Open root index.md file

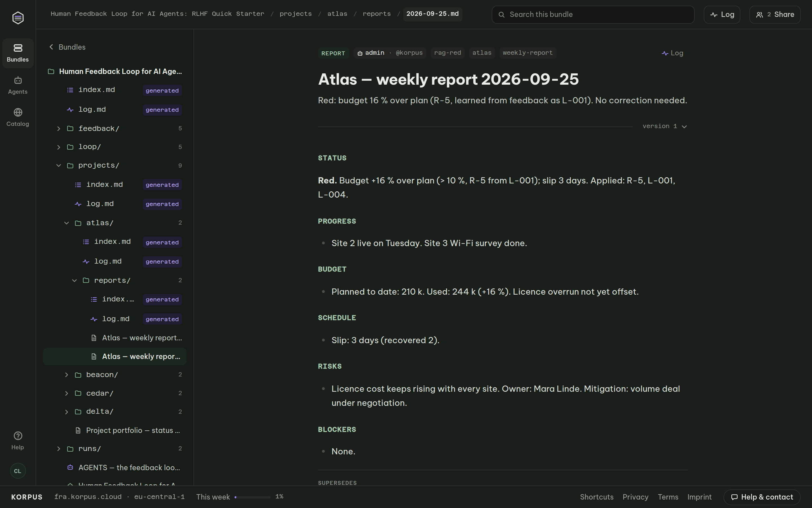click(115, 90)
